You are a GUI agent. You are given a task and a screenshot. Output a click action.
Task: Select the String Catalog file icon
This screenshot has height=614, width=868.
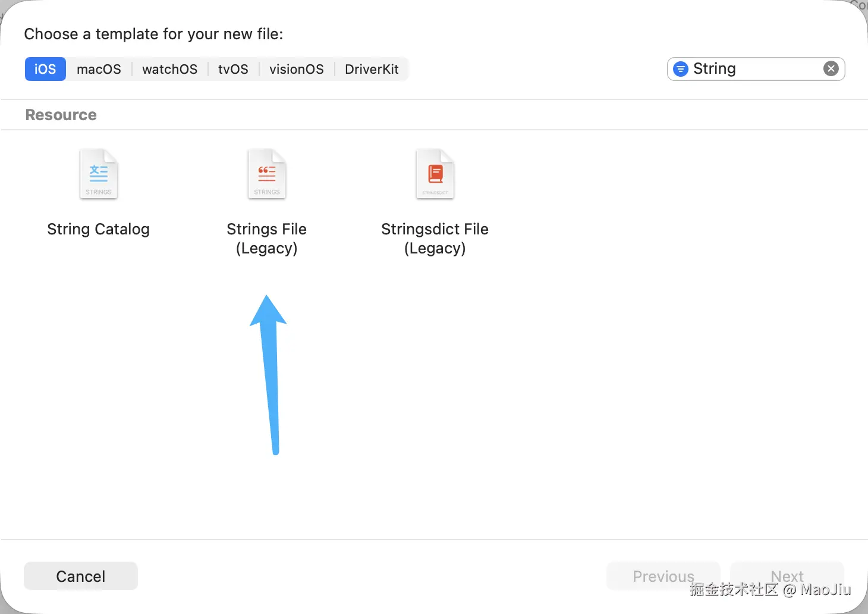(x=99, y=174)
